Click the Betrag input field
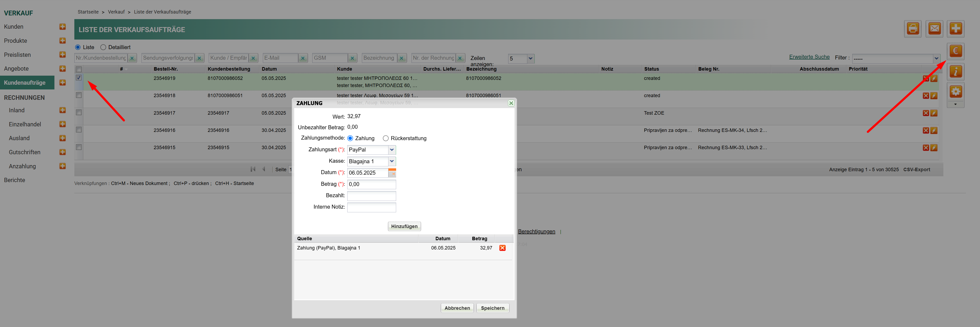980x327 pixels. 371,184
